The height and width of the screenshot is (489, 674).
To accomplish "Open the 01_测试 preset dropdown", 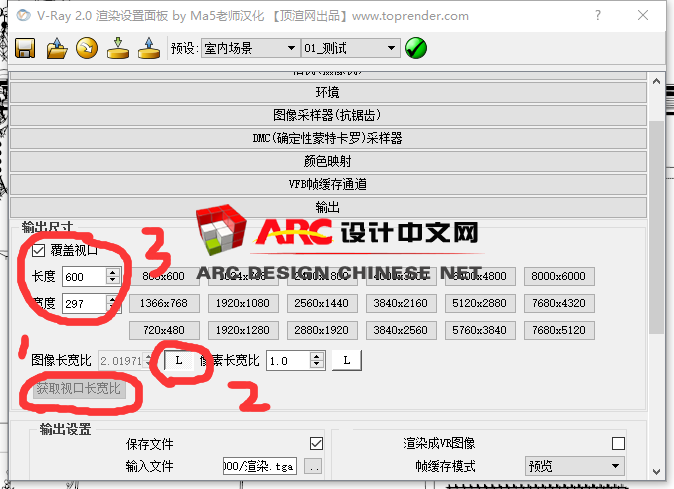I will coord(350,49).
